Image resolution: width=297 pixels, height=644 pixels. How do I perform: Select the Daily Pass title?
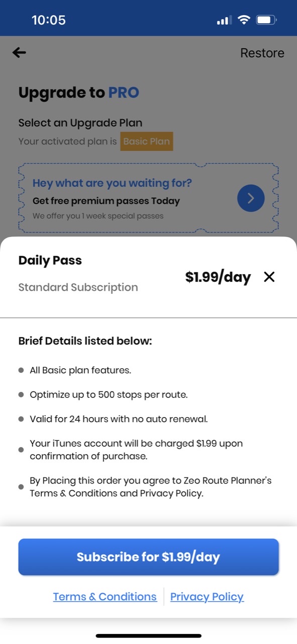pyautogui.click(x=50, y=260)
